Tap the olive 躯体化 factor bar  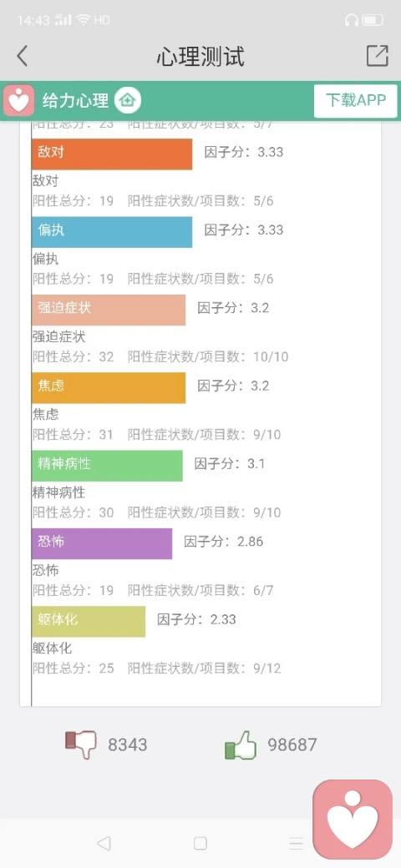(89, 621)
